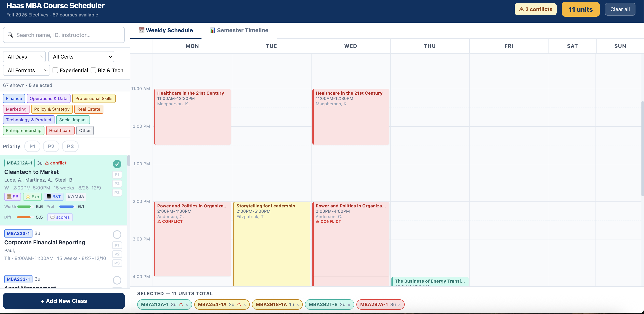The image size is (644, 314).
Task: Click warning icon in MBA254-1A chip
Action: pyautogui.click(x=239, y=305)
